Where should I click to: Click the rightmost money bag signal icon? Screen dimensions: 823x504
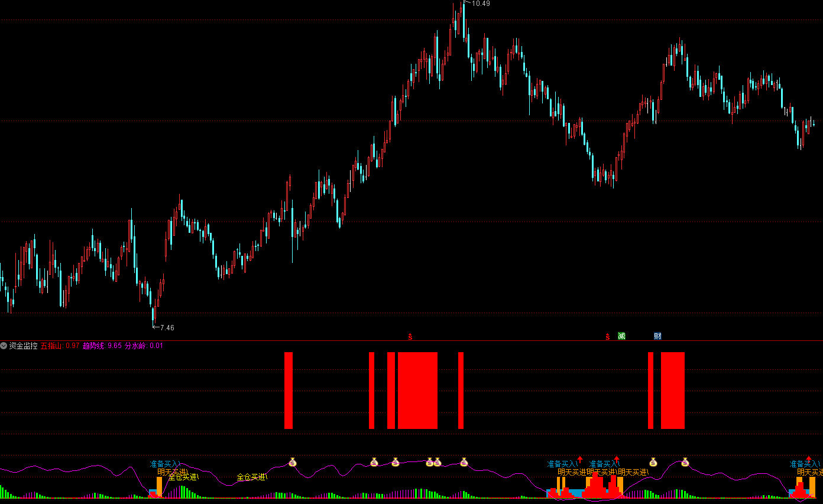point(685,462)
